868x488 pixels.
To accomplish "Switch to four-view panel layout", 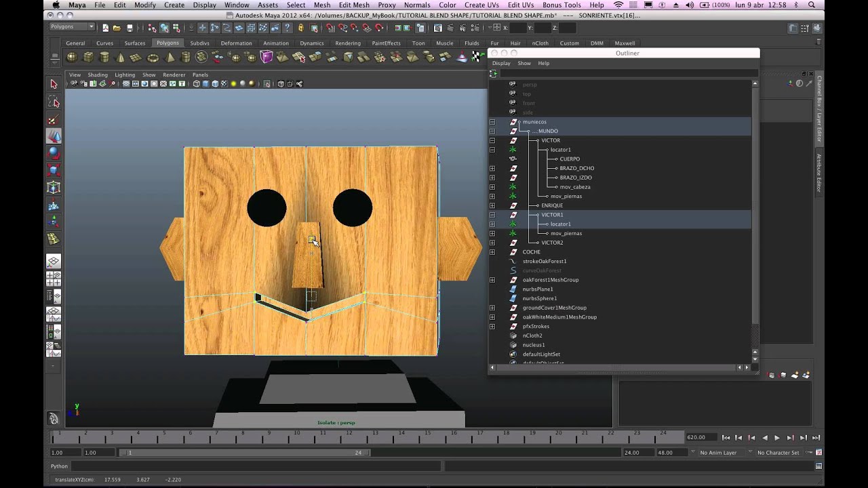I will [54, 279].
